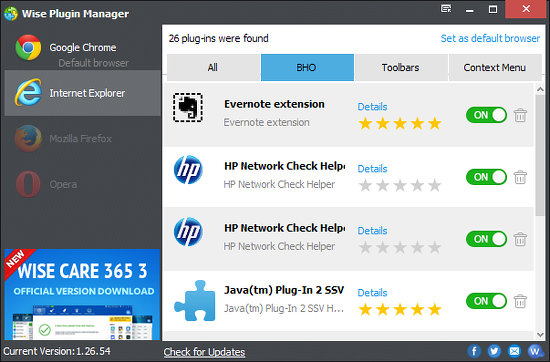
Task: Click the scroll up arrow of plugin list
Action: [540, 89]
